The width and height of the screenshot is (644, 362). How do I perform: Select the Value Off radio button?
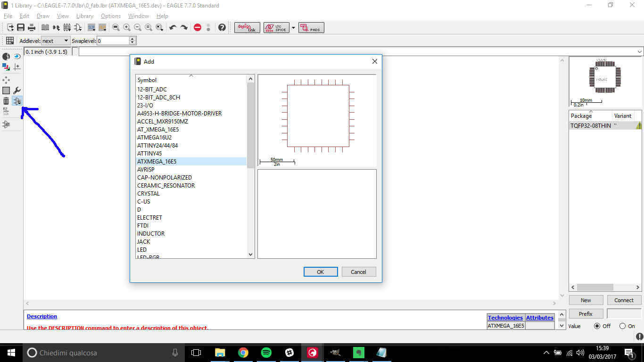(597, 326)
